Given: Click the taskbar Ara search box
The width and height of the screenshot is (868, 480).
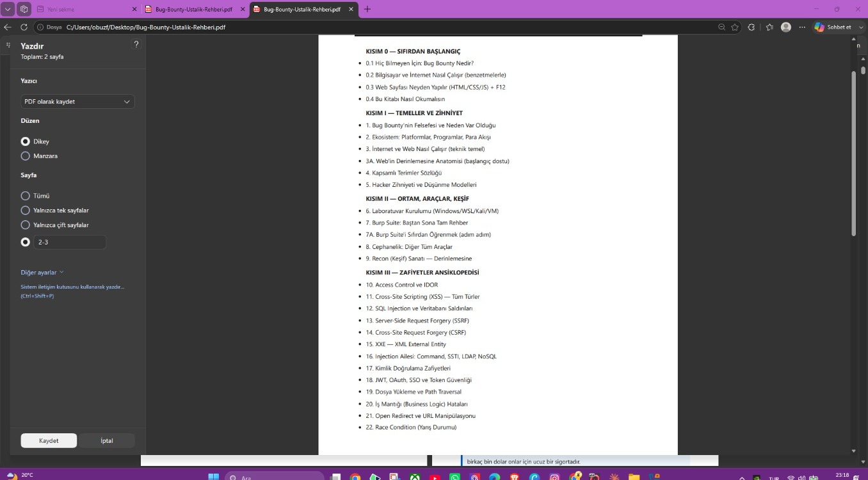Looking at the screenshot, I should (x=275, y=476).
